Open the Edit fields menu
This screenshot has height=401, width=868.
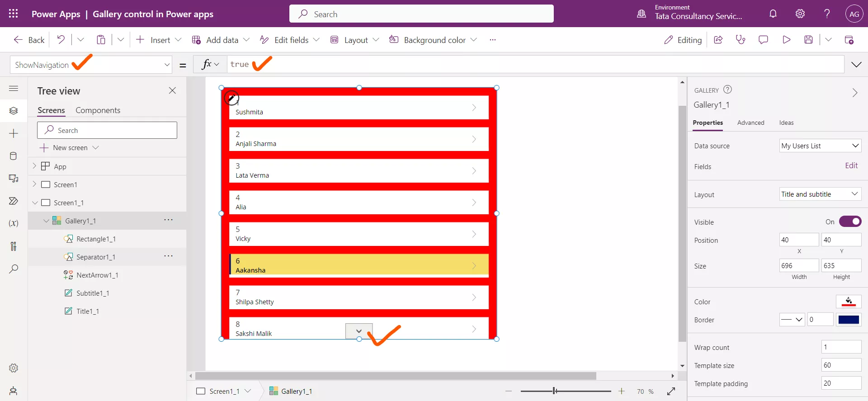(290, 40)
